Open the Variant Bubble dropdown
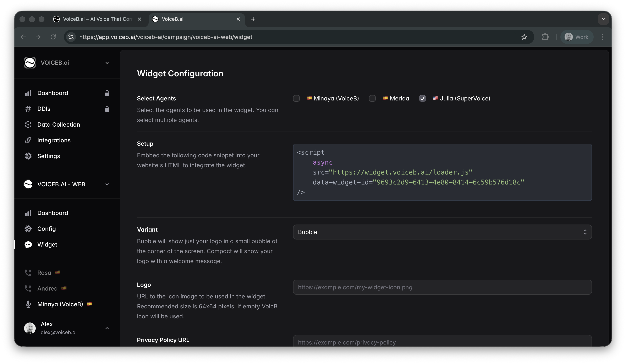The height and width of the screenshot is (364, 626). tap(442, 232)
